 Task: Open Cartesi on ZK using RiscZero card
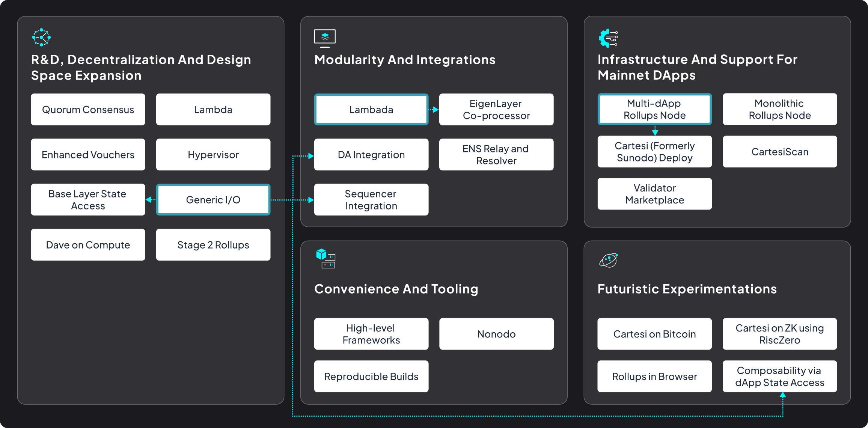click(780, 334)
